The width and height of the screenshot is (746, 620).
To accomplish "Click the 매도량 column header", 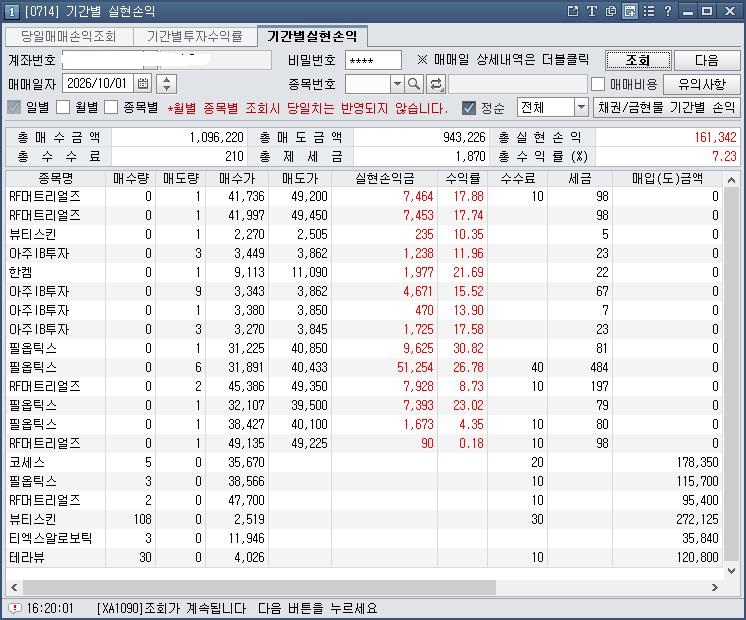I will 181,178.
